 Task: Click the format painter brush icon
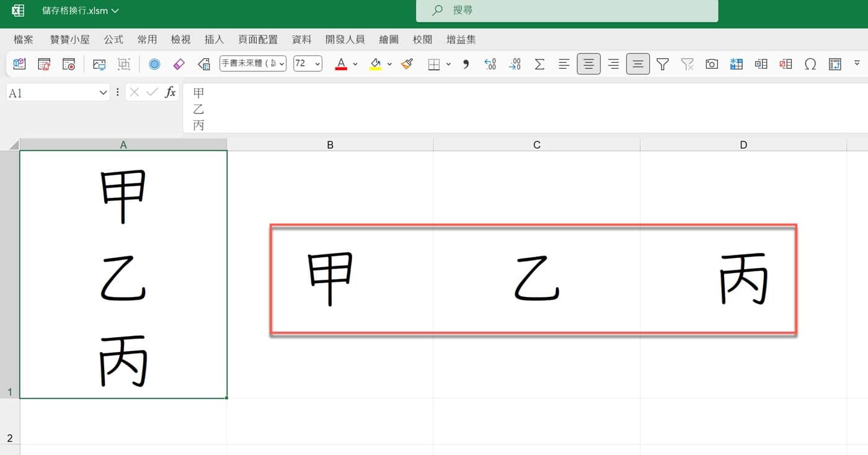407,64
